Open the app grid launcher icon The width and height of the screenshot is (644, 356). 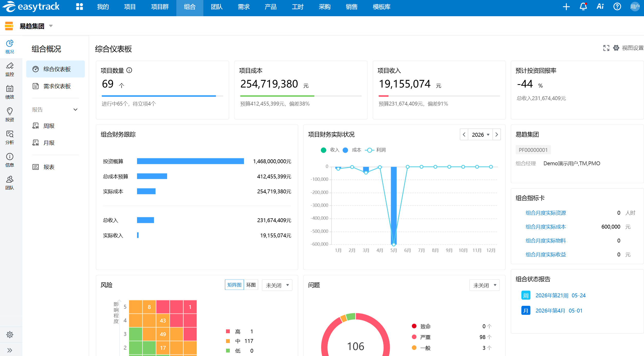coord(79,7)
